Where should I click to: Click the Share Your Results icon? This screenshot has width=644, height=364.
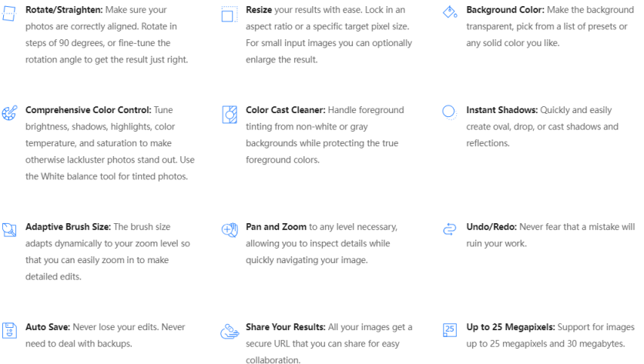229,330
